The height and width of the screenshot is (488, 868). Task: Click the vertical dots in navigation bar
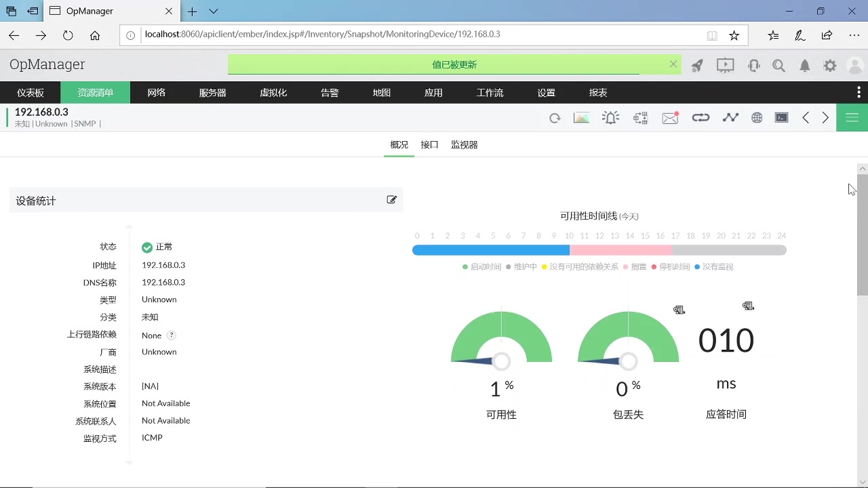[x=860, y=93]
